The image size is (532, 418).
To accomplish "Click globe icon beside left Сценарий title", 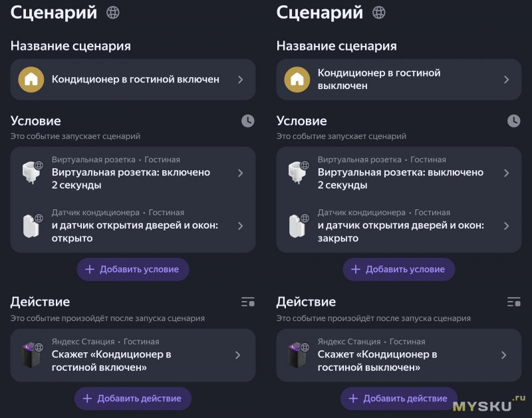I will [x=113, y=13].
